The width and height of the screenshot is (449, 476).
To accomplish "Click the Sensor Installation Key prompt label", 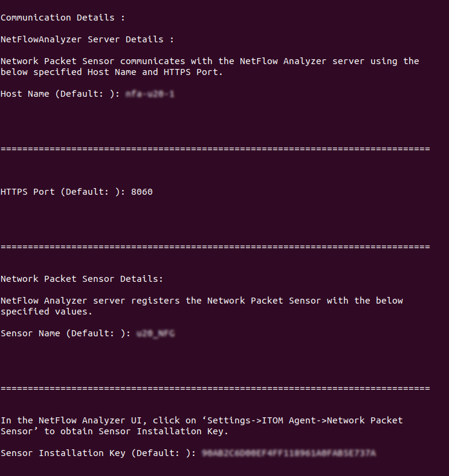I will (x=98, y=453).
